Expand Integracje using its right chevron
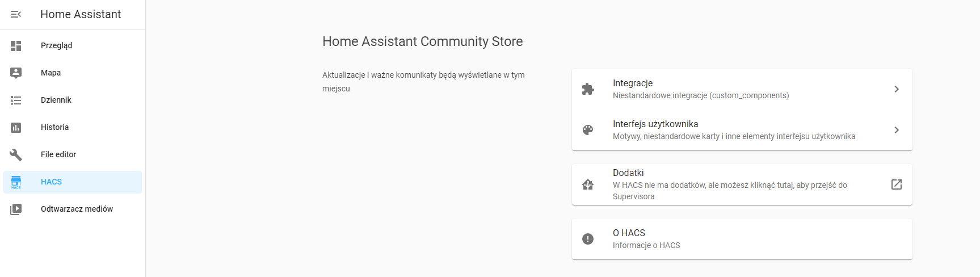Viewport: 980px width, 277px height. 897,89
